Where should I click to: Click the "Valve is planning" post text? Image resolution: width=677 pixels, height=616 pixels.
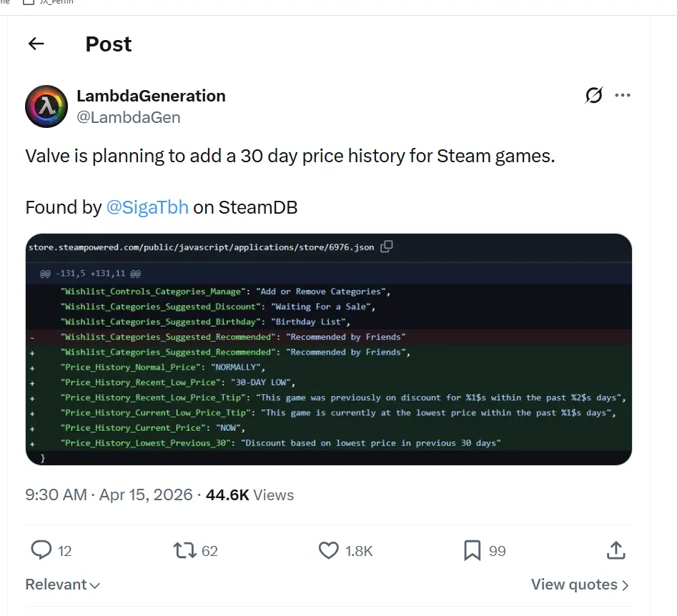click(290, 156)
